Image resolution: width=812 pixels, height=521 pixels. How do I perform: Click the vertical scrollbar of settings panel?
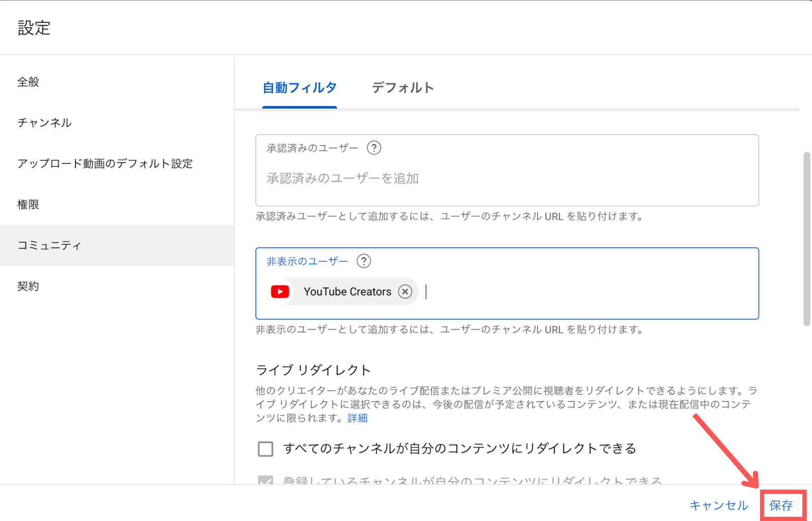point(807,238)
